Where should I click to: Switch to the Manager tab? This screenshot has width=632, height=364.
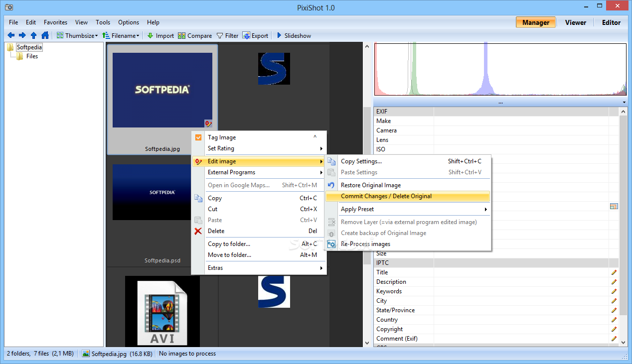pos(536,22)
